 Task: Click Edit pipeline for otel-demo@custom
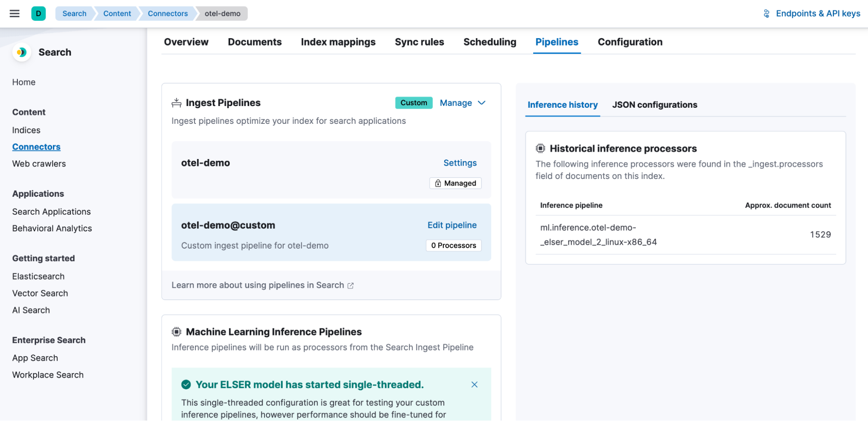(452, 225)
